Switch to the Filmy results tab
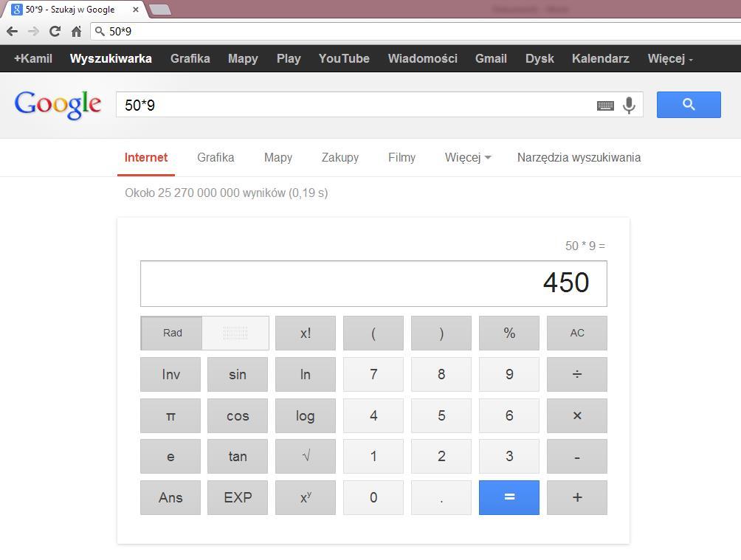This screenshot has width=741, height=560. tap(401, 157)
